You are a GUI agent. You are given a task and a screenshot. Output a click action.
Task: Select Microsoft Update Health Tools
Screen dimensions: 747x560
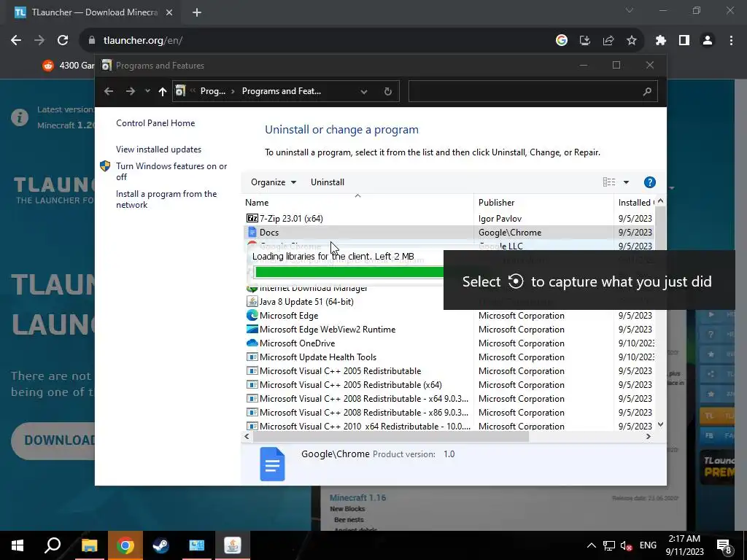tap(318, 357)
